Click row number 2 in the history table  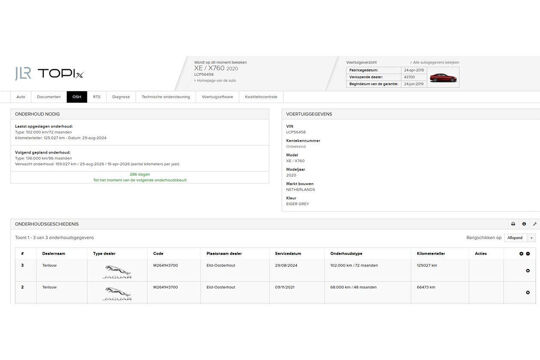click(23, 287)
